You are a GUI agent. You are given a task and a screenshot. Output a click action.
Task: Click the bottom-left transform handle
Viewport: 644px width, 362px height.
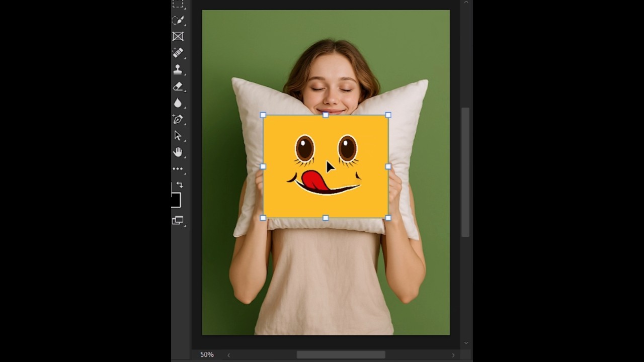tap(263, 218)
